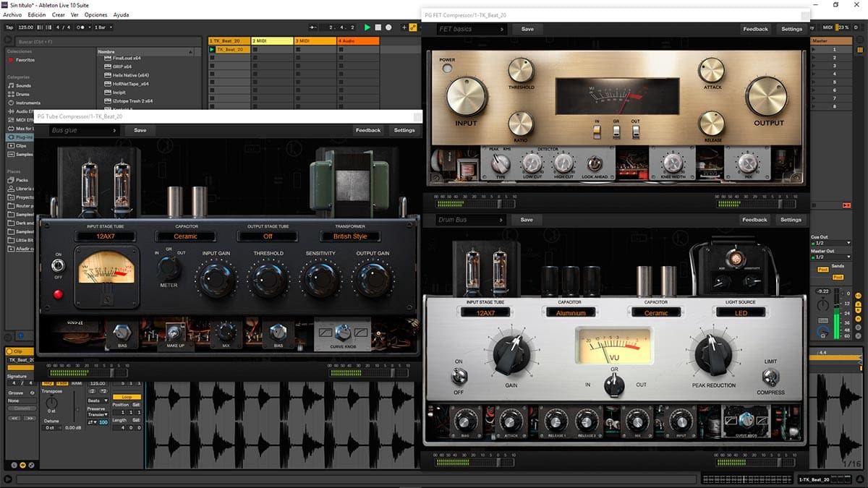Open the FET basics preset selector
This screenshot has width=868, height=488.
(471, 29)
